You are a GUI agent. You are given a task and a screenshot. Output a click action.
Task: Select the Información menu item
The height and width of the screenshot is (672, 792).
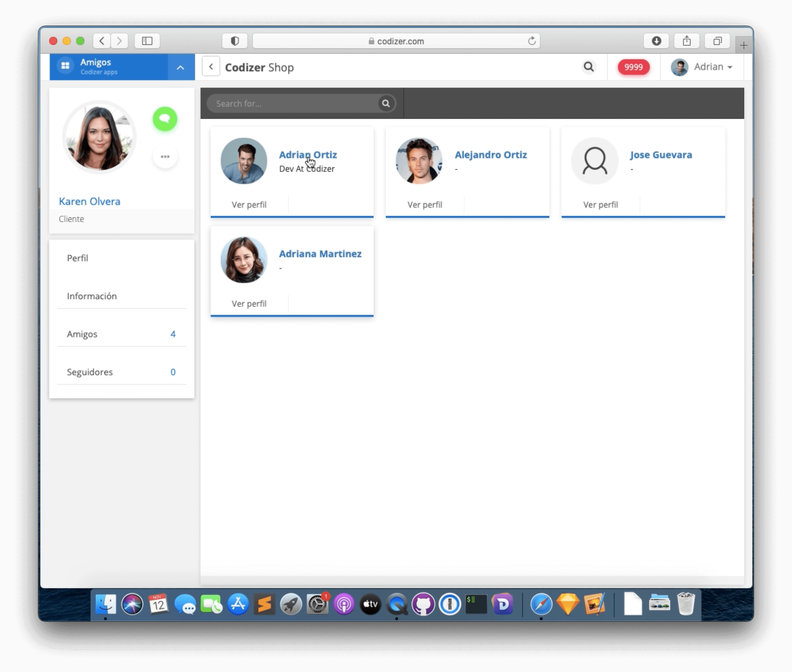tap(91, 296)
